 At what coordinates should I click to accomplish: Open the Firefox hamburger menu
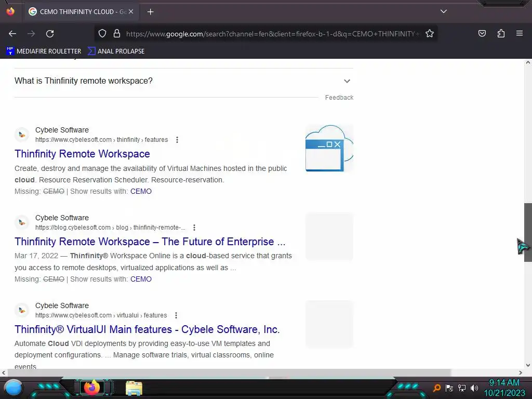click(520, 33)
